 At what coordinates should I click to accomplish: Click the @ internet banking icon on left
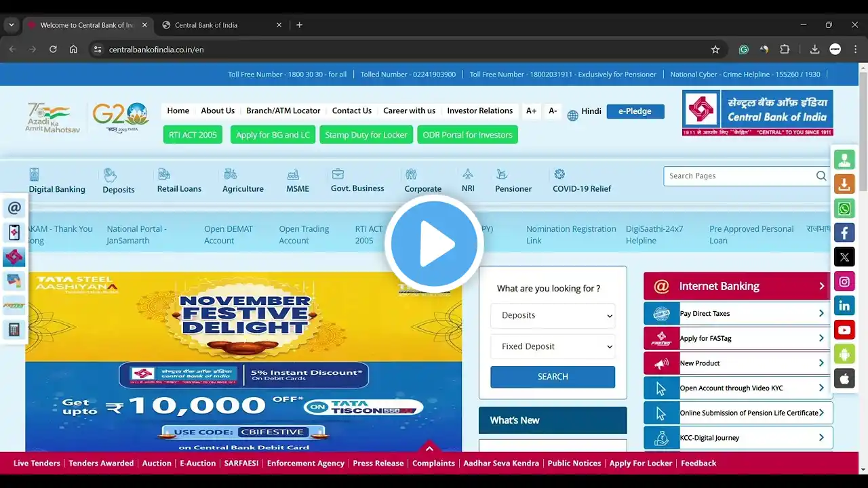14,207
